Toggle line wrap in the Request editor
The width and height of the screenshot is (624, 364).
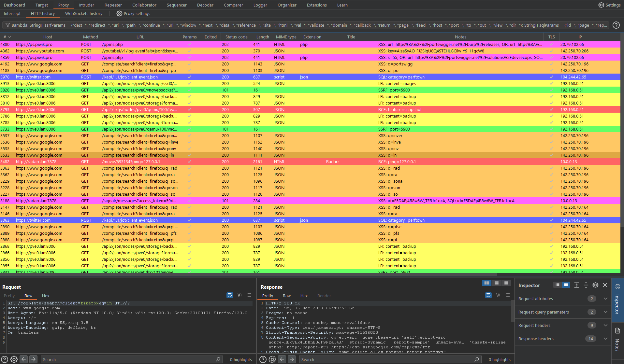(230, 295)
